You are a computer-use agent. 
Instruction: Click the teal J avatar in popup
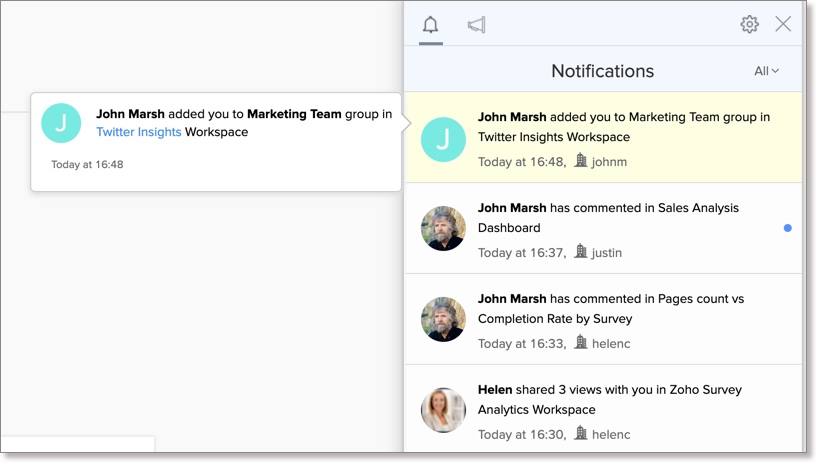(x=61, y=123)
